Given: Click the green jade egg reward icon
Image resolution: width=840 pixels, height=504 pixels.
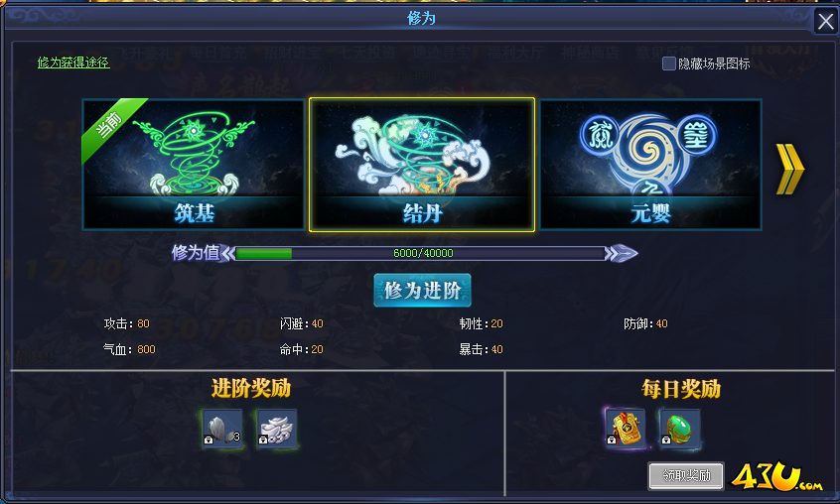Looking at the screenshot, I should [x=680, y=428].
